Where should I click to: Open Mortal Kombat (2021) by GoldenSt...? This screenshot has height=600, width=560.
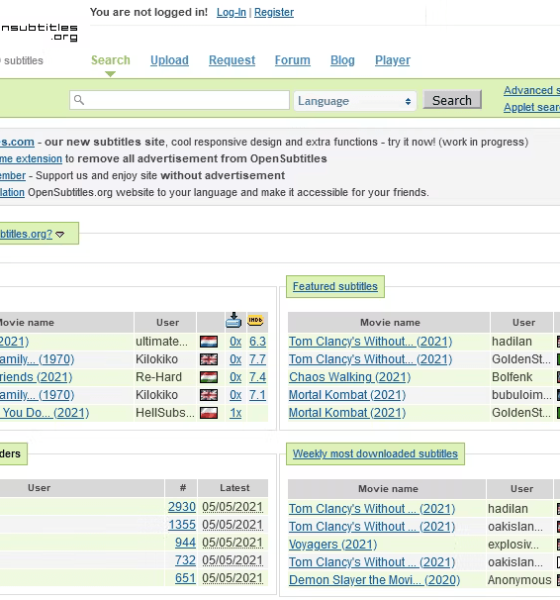[347, 412]
